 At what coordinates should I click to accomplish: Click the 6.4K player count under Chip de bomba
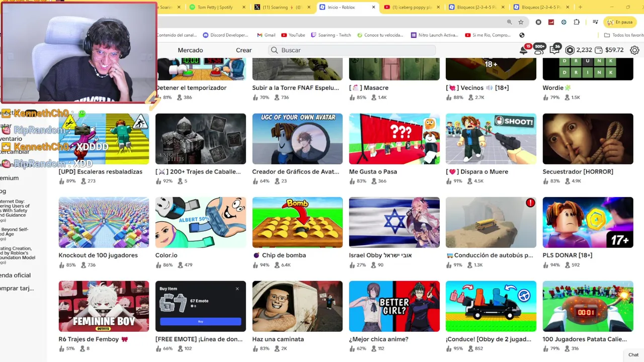click(x=286, y=265)
